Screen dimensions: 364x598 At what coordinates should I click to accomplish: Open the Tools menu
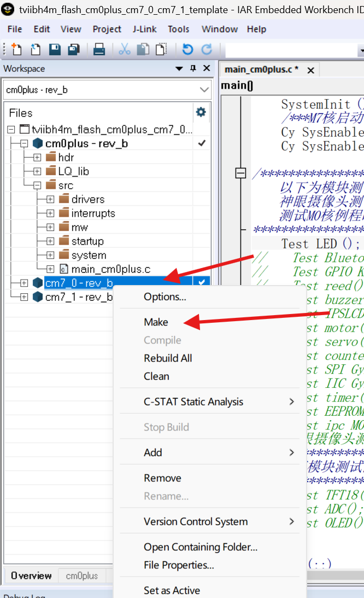pos(178,29)
